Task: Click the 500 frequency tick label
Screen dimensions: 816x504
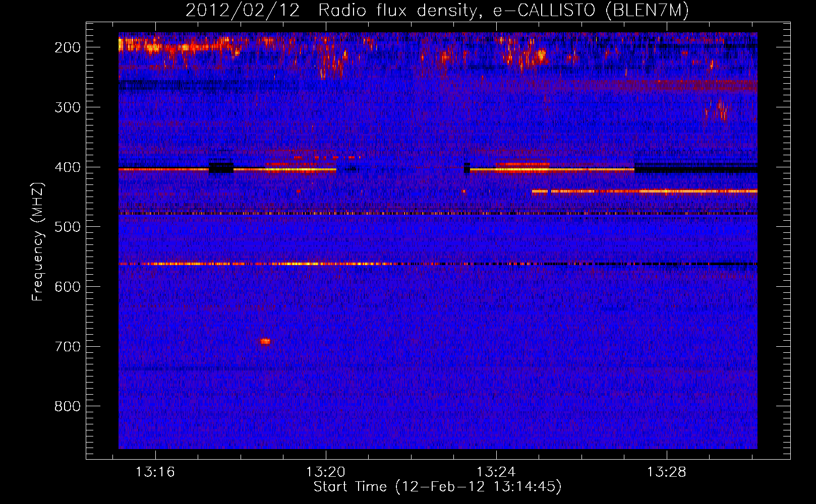Action: (x=68, y=227)
